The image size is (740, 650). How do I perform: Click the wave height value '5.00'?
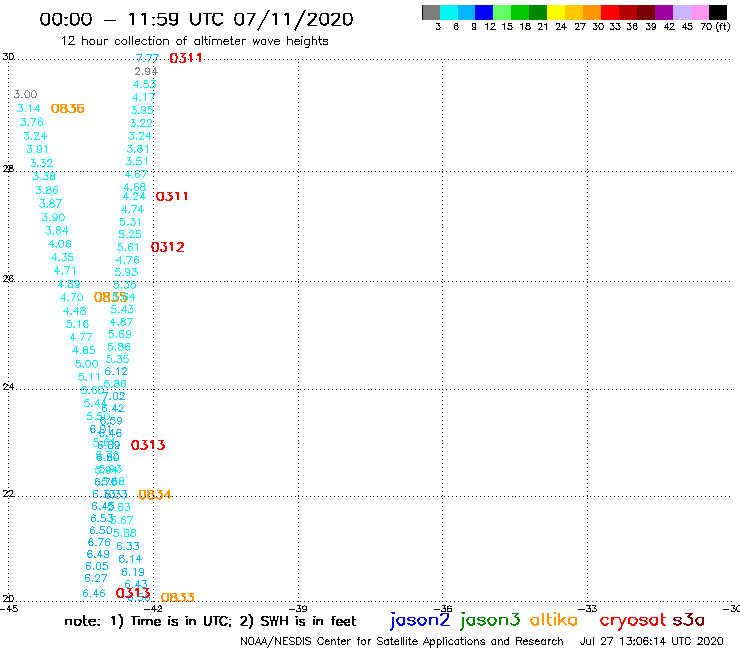click(87, 364)
